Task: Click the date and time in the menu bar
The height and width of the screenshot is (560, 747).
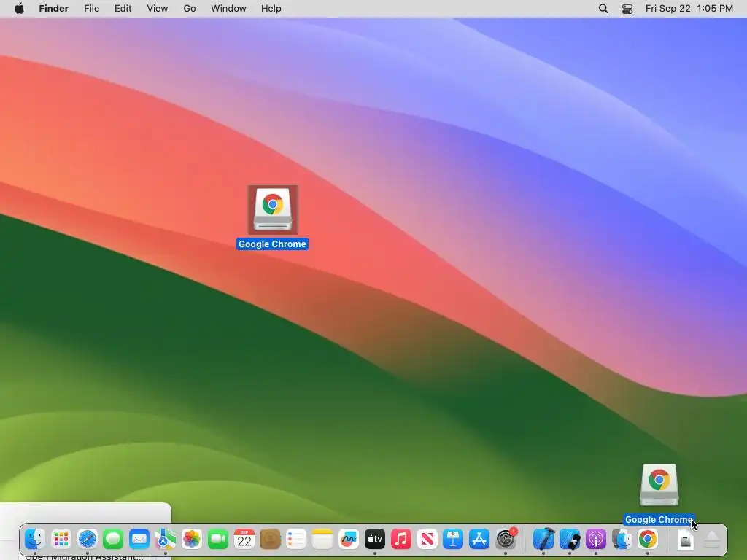Action: tap(689, 9)
